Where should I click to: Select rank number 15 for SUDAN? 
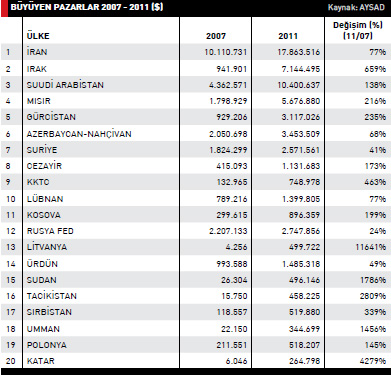click(11, 280)
